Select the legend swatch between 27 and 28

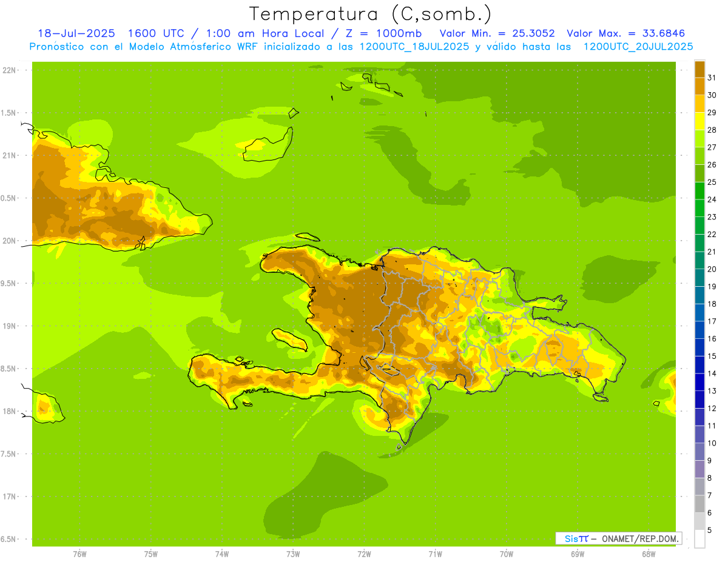(x=699, y=139)
